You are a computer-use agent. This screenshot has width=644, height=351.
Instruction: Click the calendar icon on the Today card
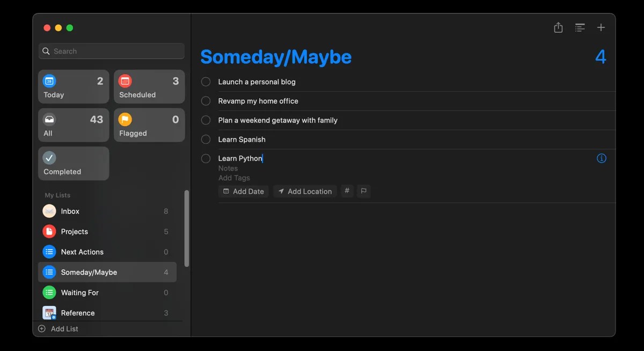point(49,80)
